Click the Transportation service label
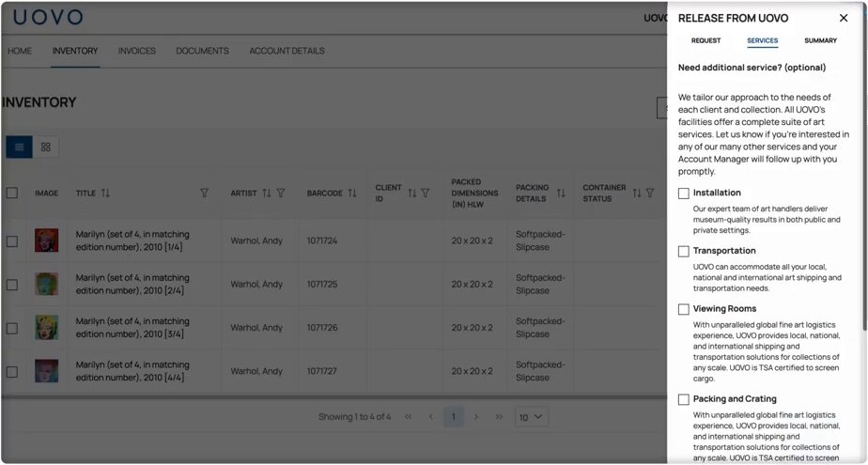Screen dimensions: 868x465 tap(724, 251)
